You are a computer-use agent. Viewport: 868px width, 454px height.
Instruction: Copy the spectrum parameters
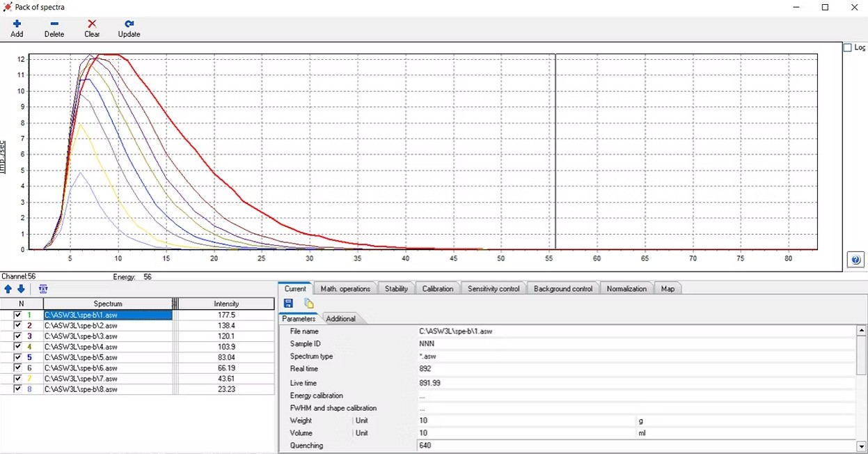[x=308, y=303]
